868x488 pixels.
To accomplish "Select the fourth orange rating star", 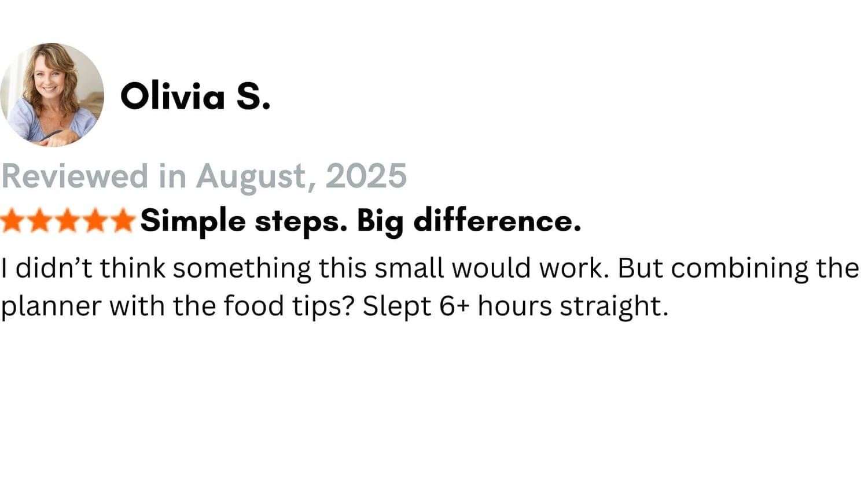I will click(x=95, y=221).
